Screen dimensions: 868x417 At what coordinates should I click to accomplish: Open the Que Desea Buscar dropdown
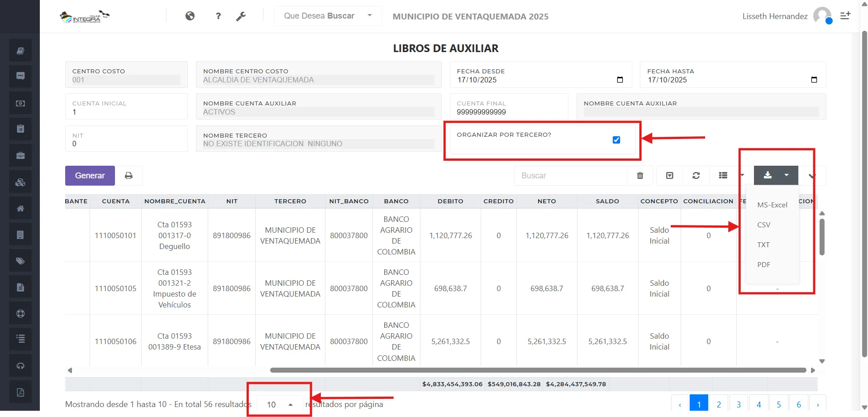[x=327, y=16]
